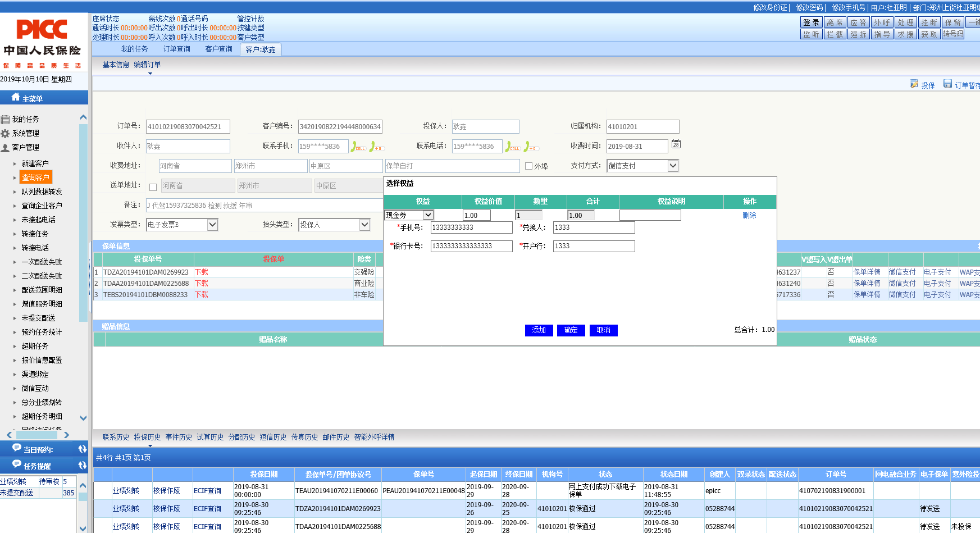Switch to the 订单查询 tab
980x533 pixels.
[x=176, y=49]
